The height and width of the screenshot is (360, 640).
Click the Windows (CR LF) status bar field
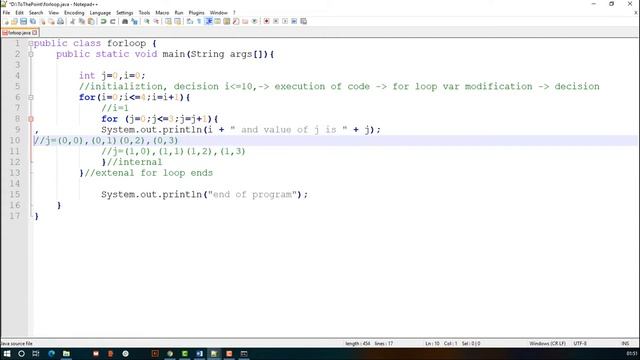pos(547,344)
